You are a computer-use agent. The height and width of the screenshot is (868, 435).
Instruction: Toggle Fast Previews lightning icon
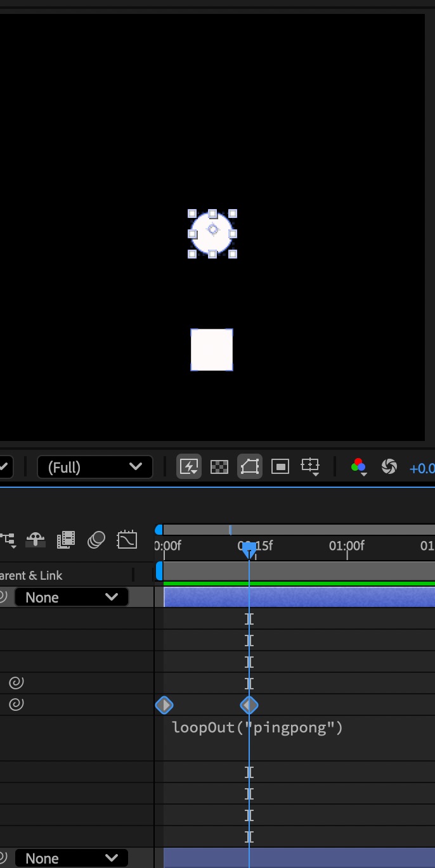click(189, 468)
